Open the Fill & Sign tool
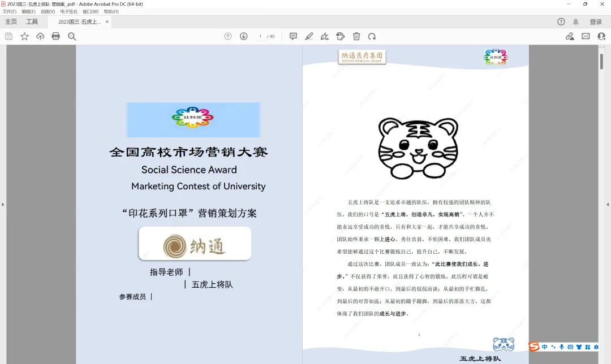Image resolution: width=611 pixels, height=364 pixels. (x=324, y=36)
